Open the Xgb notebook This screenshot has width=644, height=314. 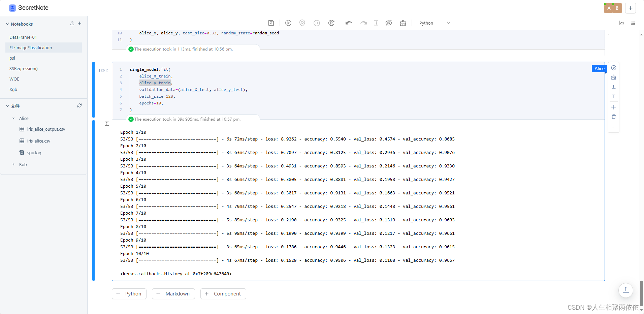(43, 89)
